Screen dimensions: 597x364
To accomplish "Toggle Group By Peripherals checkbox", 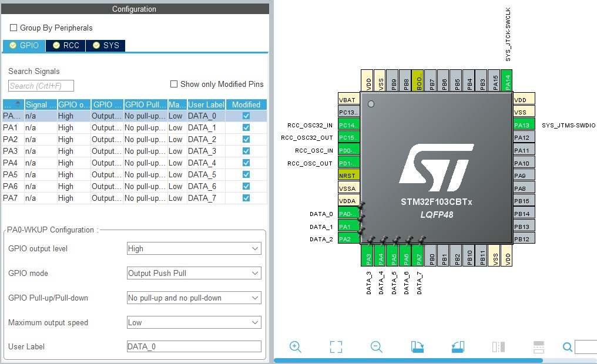I will [x=14, y=28].
